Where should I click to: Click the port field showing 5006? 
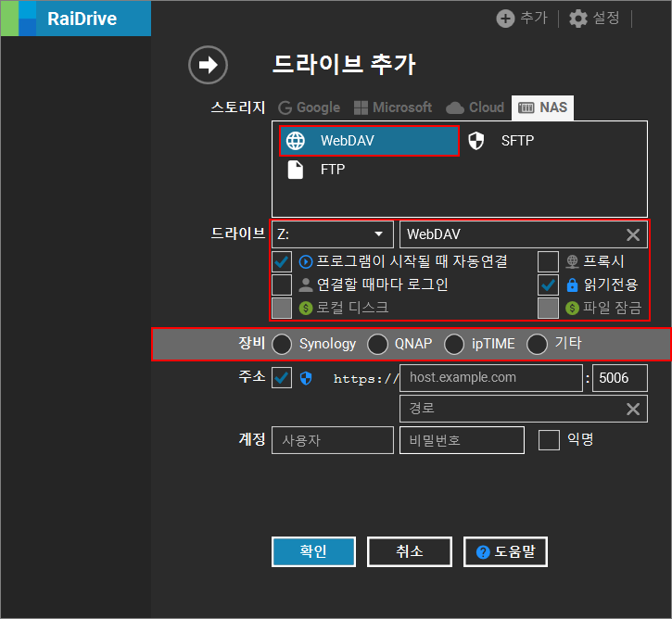(620, 378)
